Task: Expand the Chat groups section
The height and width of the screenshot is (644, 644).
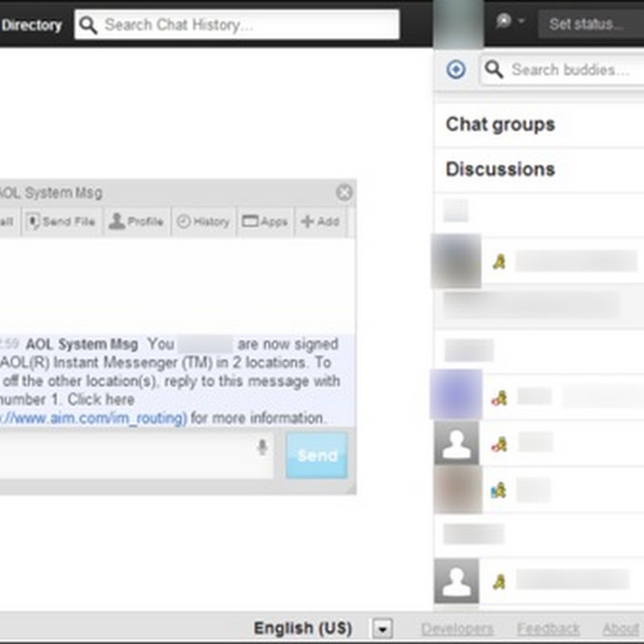Action: (x=539, y=125)
